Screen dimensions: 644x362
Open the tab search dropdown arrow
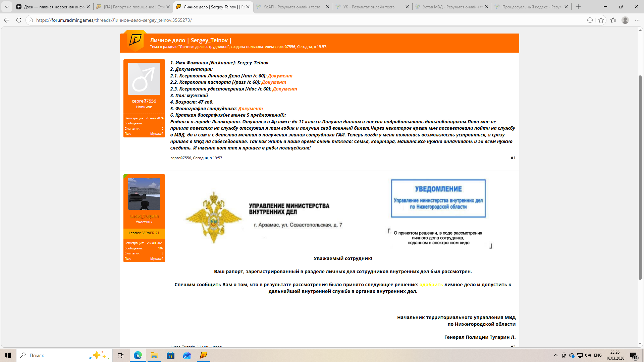6,7
